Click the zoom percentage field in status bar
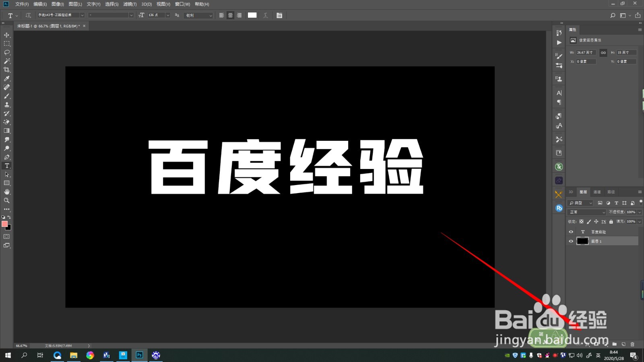The width and height of the screenshot is (644, 362). (x=21, y=346)
